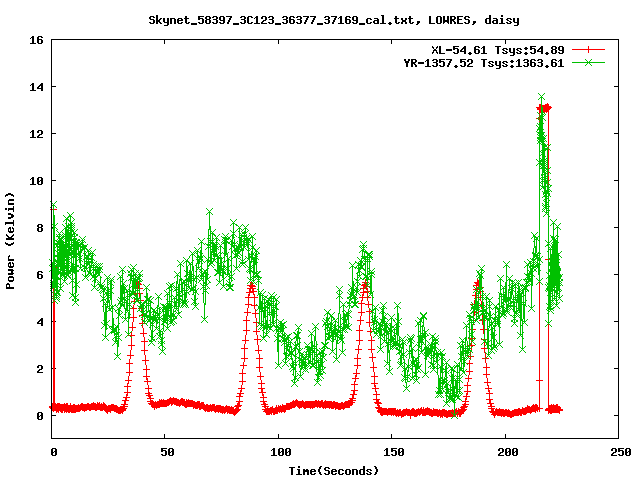Select the XL-54.61 Tsys:54.89 legend label
Image resolution: width=640 pixels, height=480 pixels.
(x=498, y=50)
